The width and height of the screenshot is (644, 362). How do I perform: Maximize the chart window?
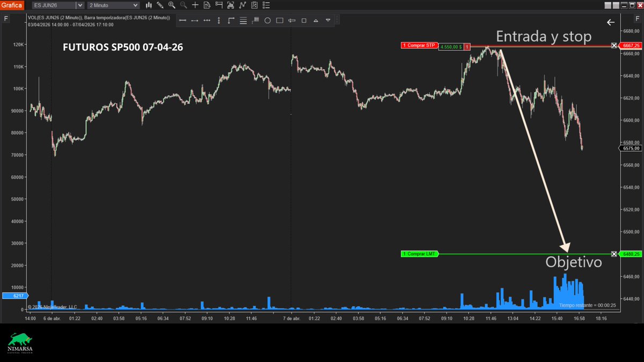632,5
